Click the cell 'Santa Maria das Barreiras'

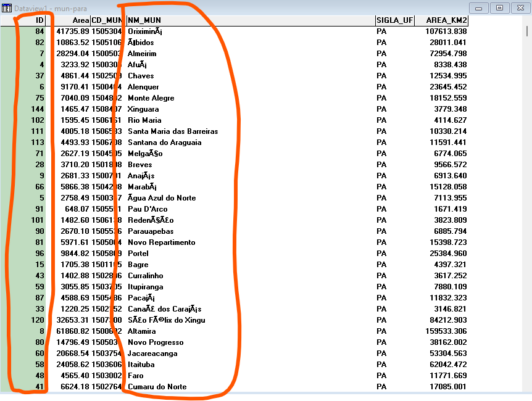(x=173, y=131)
